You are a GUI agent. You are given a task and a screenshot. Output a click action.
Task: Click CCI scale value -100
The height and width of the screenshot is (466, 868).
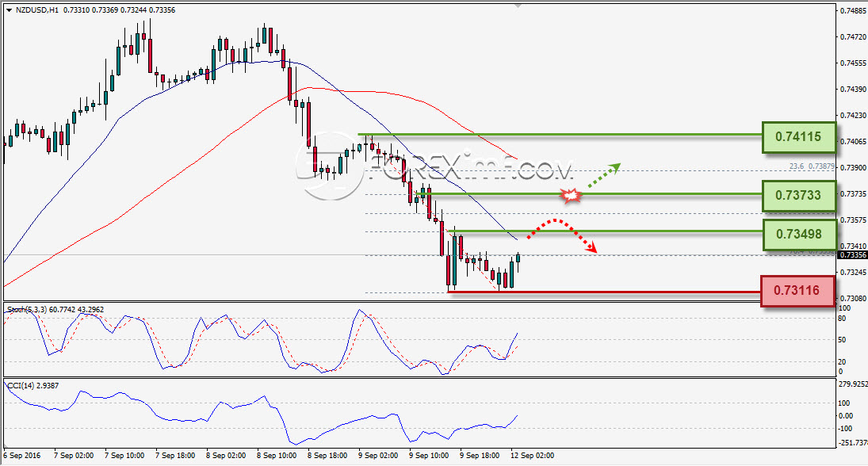point(845,429)
